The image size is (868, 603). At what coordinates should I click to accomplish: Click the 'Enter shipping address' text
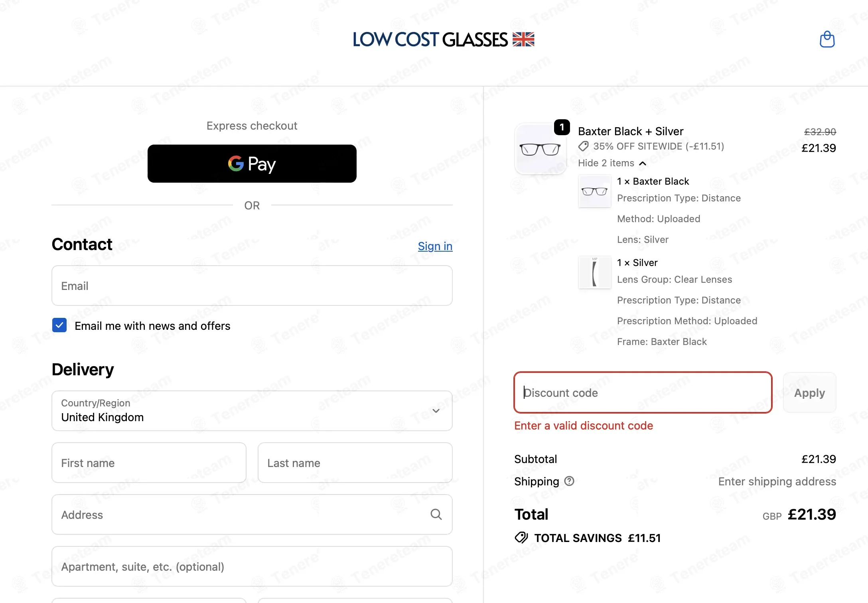point(777,481)
